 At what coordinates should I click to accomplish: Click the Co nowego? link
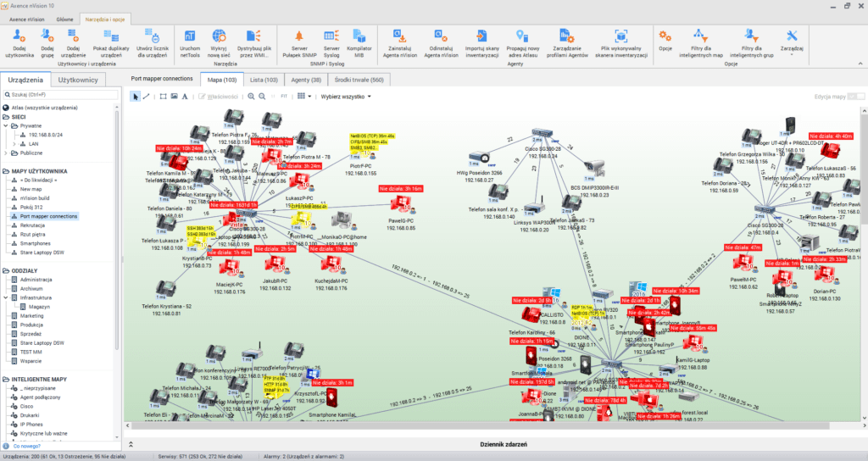(x=26, y=444)
